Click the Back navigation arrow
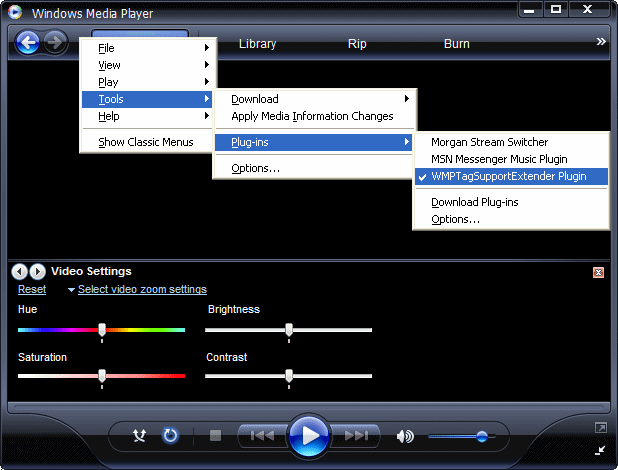Viewport: 618px width, 470px height. click(x=28, y=42)
